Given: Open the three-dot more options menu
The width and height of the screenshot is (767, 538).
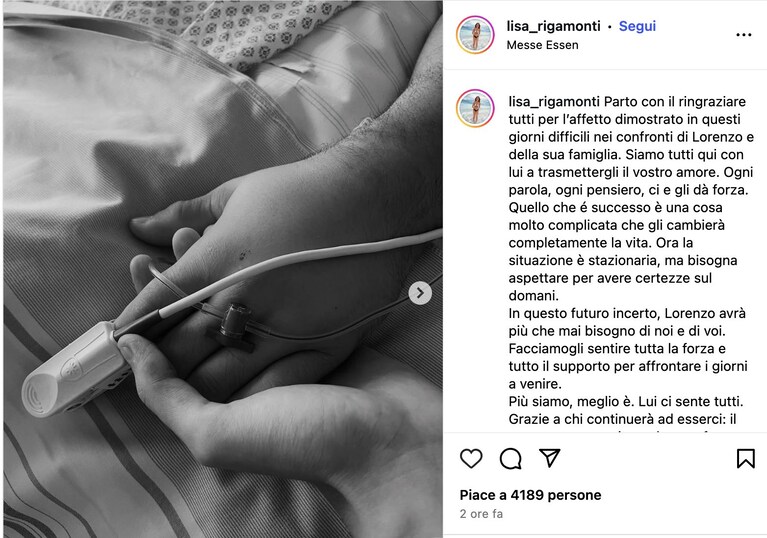Looking at the screenshot, I should 744,35.
